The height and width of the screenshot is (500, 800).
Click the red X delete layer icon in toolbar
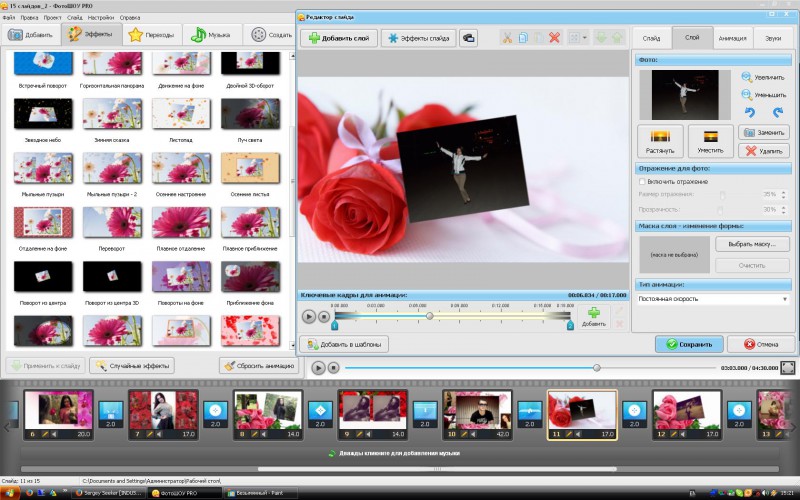pyautogui.click(x=555, y=38)
